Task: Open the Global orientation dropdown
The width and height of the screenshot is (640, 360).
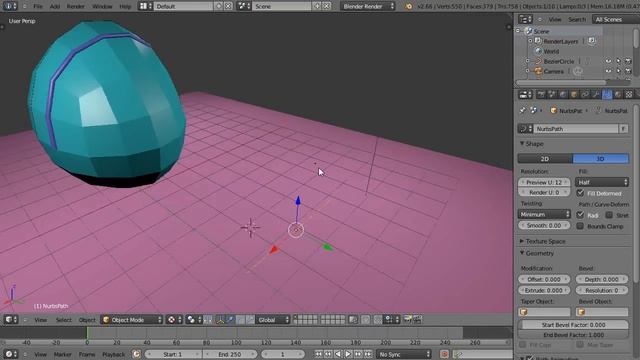Action: [273, 320]
